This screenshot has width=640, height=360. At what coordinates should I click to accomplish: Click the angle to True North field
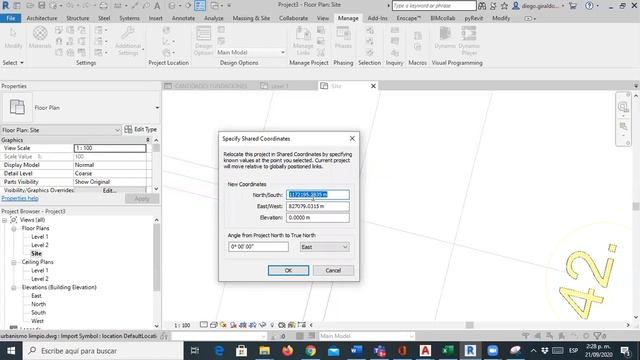[258, 247]
